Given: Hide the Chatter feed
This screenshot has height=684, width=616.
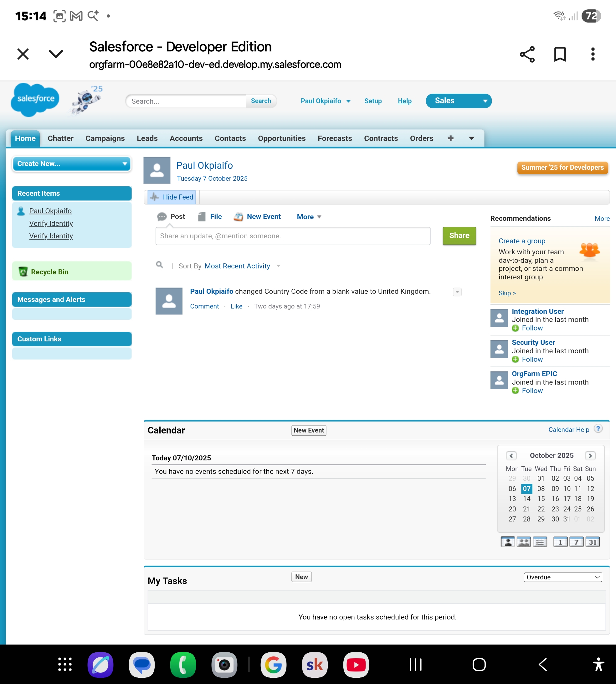Looking at the screenshot, I should [171, 197].
